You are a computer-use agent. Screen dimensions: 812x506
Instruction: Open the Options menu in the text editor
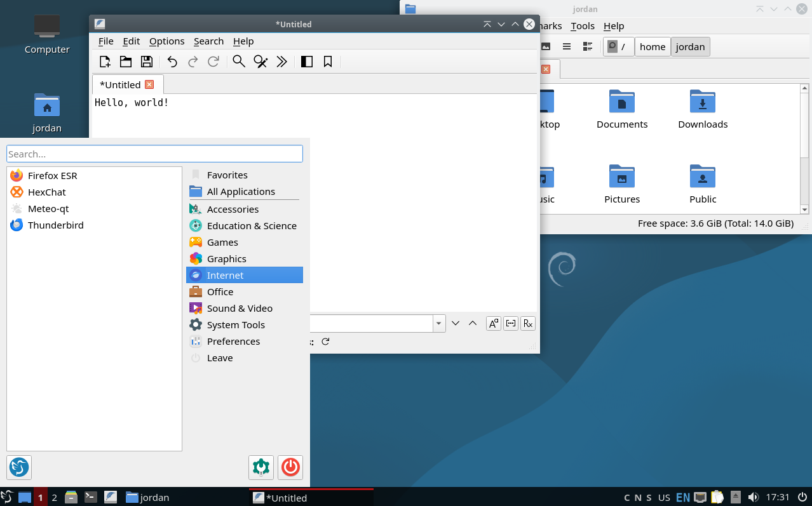[x=167, y=41]
